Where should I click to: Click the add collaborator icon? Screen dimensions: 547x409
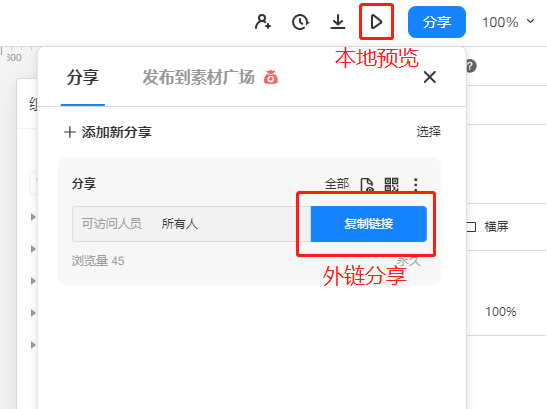pyautogui.click(x=263, y=22)
